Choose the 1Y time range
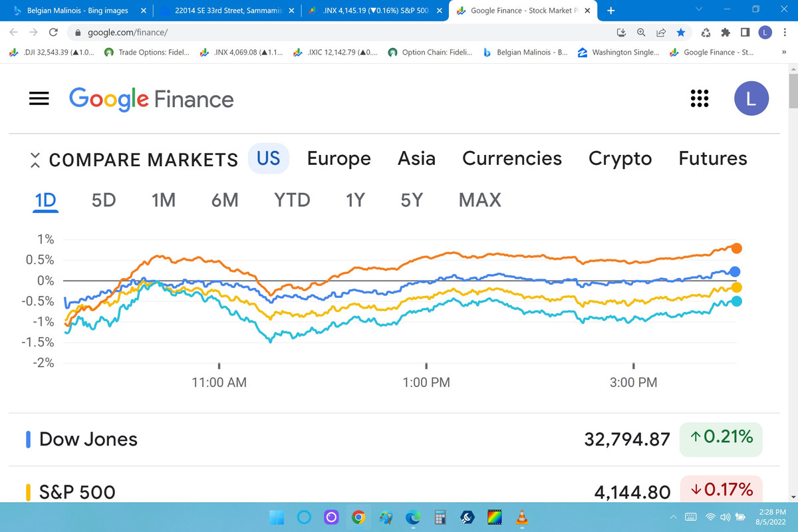Viewport: 798px width, 532px height. (x=355, y=199)
